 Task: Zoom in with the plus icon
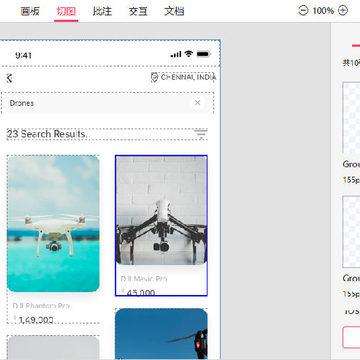(343, 11)
